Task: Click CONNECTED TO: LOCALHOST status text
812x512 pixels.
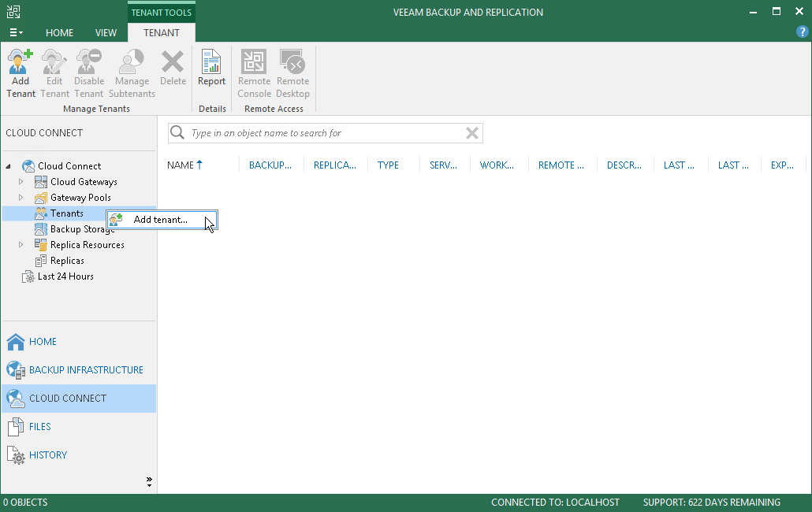Action: pyautogui.click(x=555, y=503)
